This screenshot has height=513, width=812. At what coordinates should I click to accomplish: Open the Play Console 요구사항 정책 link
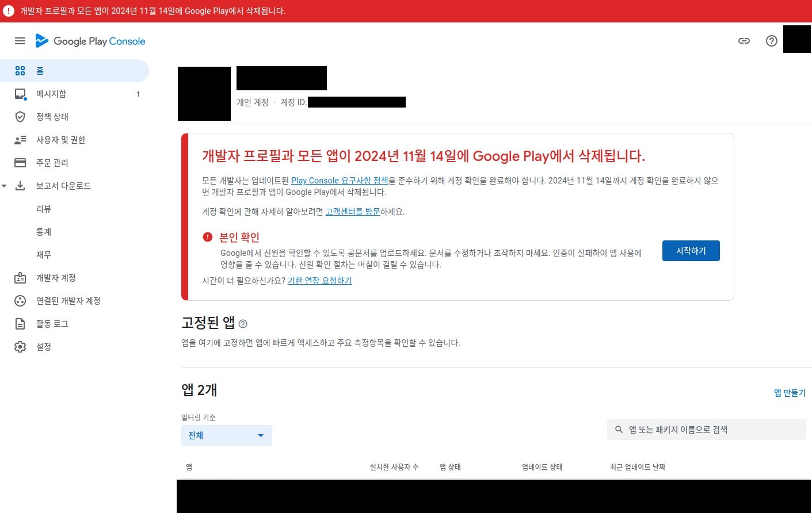(340, 181)
